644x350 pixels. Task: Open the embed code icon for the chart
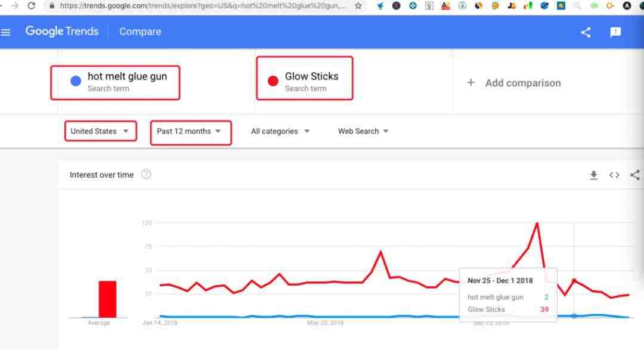coord(614,175)
